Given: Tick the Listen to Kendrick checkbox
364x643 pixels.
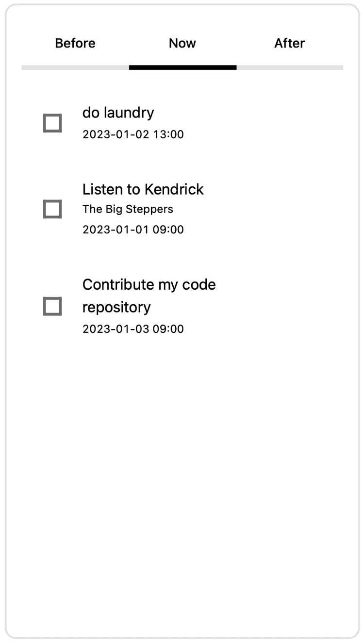Looking at the screenshot, I should point(52,209).
